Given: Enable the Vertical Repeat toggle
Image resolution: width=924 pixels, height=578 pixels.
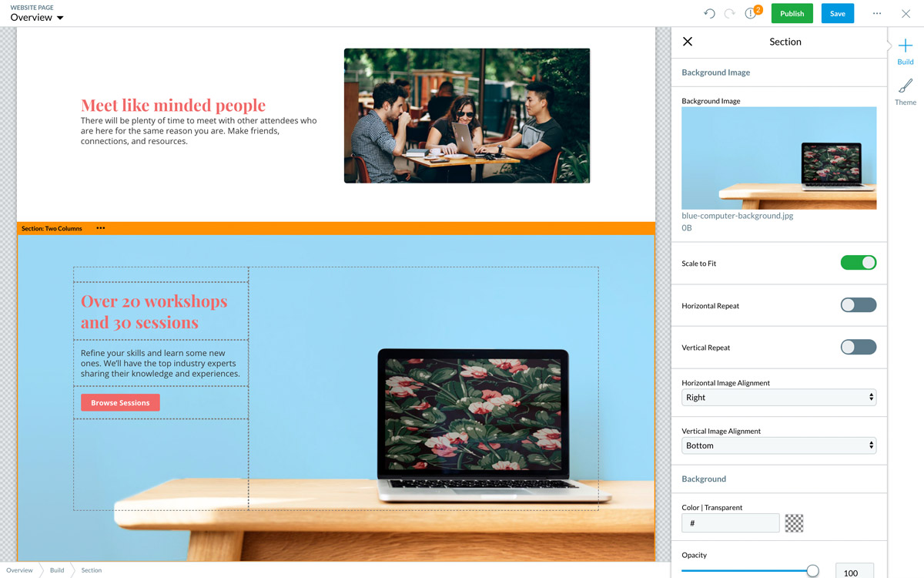Looking at the screenshot, I should click(858, 347).
